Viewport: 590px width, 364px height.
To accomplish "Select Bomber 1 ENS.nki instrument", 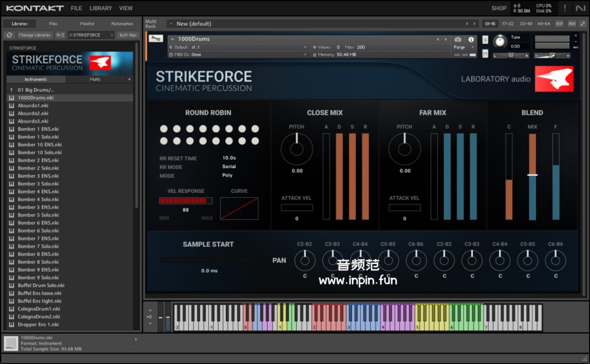I will pos(38,129).
